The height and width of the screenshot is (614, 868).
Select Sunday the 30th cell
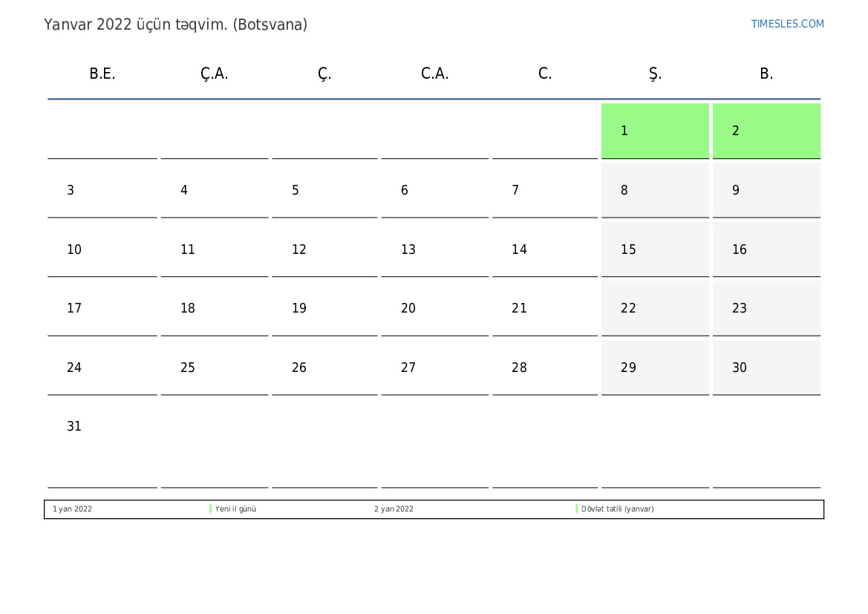[766, 368]
